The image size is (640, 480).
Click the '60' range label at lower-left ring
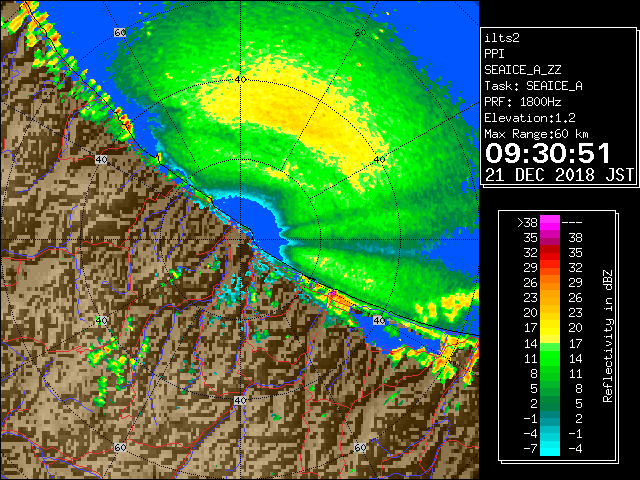click(x=120, y=447)
